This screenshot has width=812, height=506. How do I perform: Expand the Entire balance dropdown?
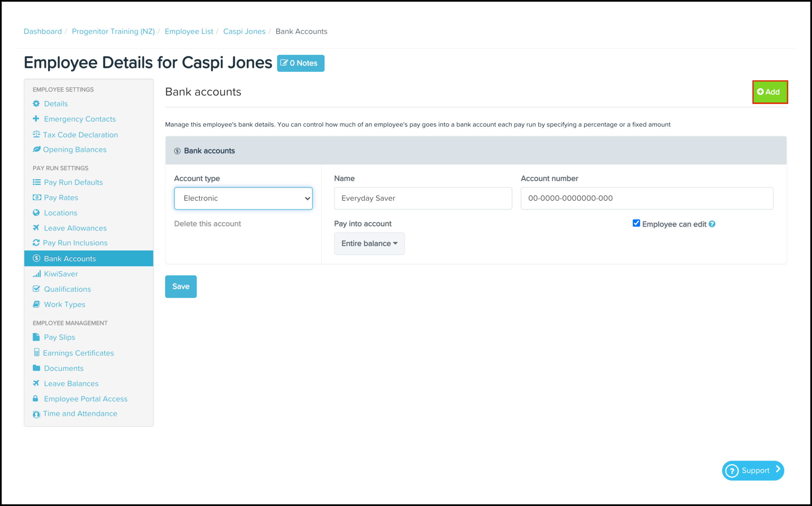pos(369,244)
